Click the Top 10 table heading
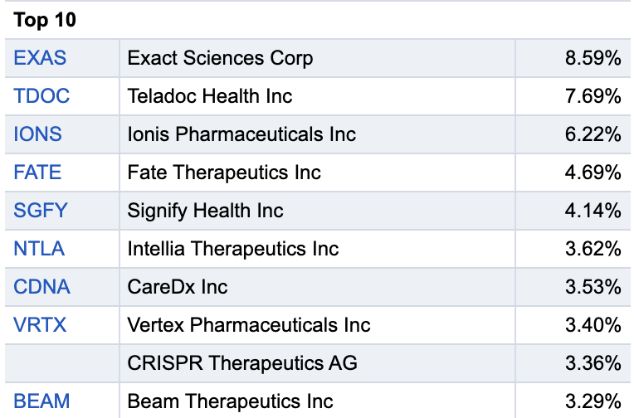Image resolution: width=634 pixels, height=418 pixels. tap(44, 20)
